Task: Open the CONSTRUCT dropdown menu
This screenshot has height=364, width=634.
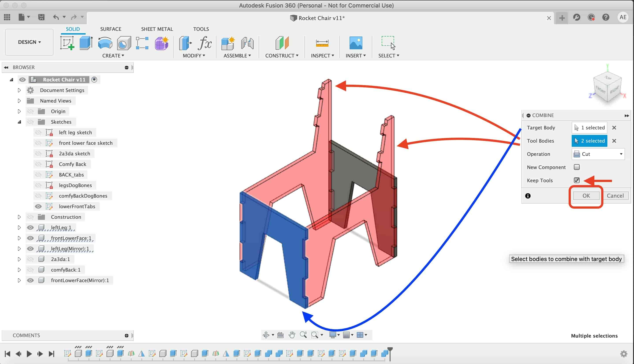Action: coord(282,55)
